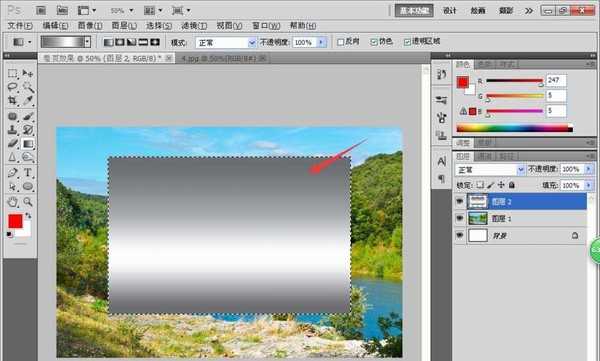Click the 设计 workspace button

(450, 10)
